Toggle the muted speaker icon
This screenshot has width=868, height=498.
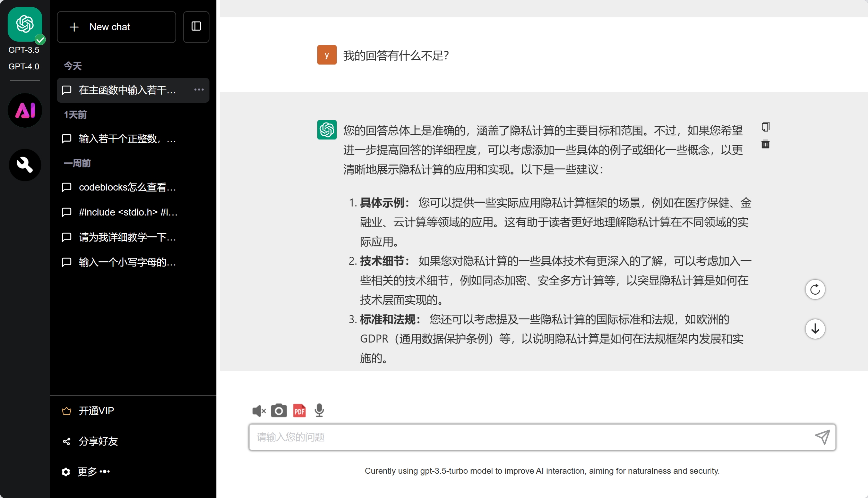259,411
